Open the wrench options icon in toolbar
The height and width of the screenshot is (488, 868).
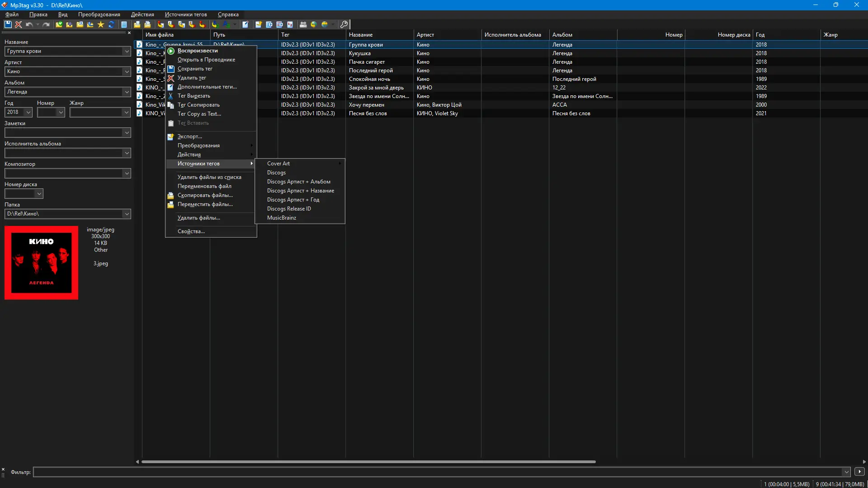click(344, 24)
